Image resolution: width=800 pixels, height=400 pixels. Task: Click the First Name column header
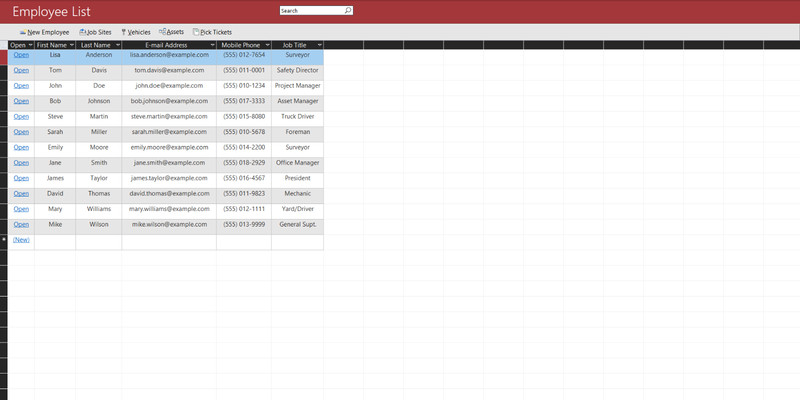55,45
